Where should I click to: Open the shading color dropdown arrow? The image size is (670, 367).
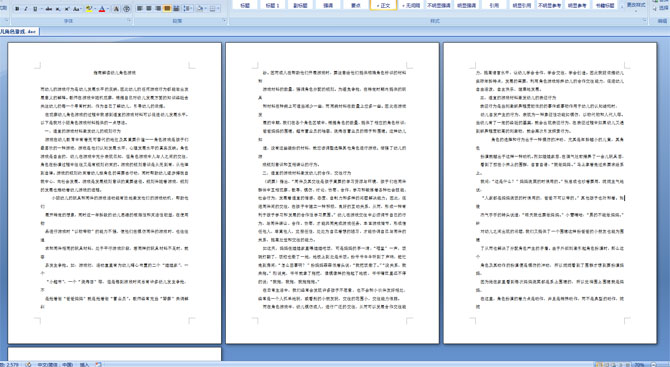point(206,9)
